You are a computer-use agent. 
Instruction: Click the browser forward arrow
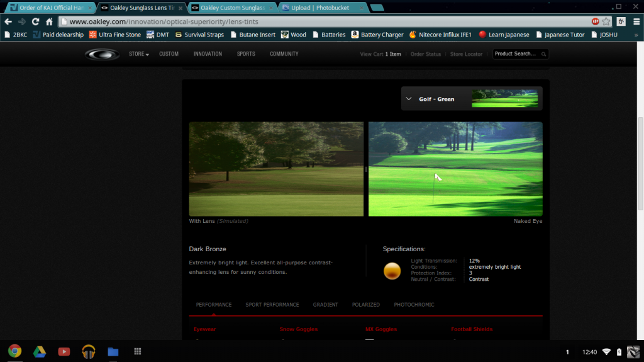(22, 21)
